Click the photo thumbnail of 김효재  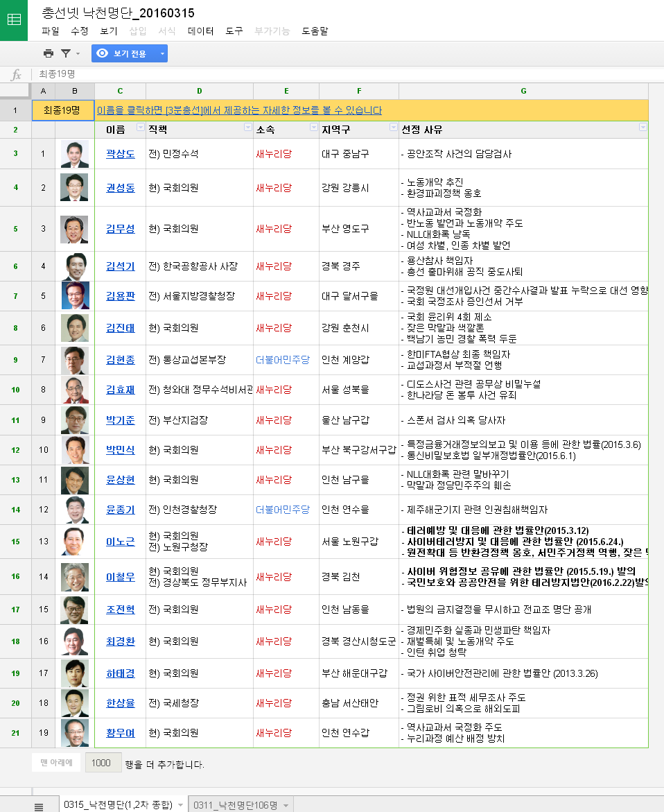coord(75,390)
